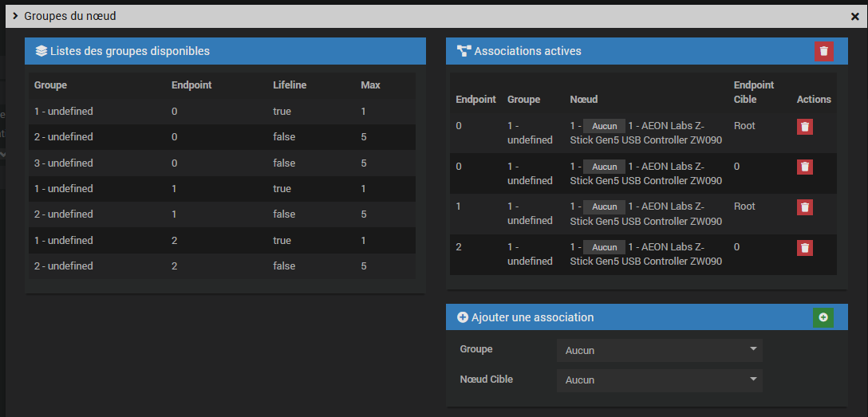
Task: Click the network icon beside Associations actives
Action: tap(464, 51)
